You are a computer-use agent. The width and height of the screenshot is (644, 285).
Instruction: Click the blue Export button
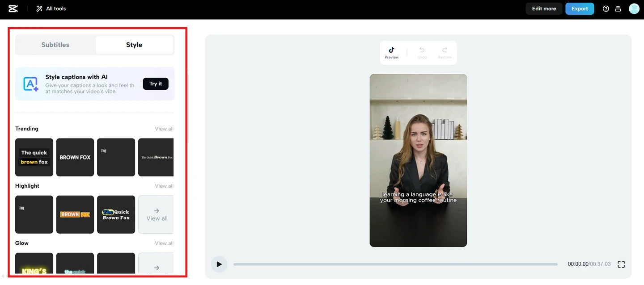580,8
